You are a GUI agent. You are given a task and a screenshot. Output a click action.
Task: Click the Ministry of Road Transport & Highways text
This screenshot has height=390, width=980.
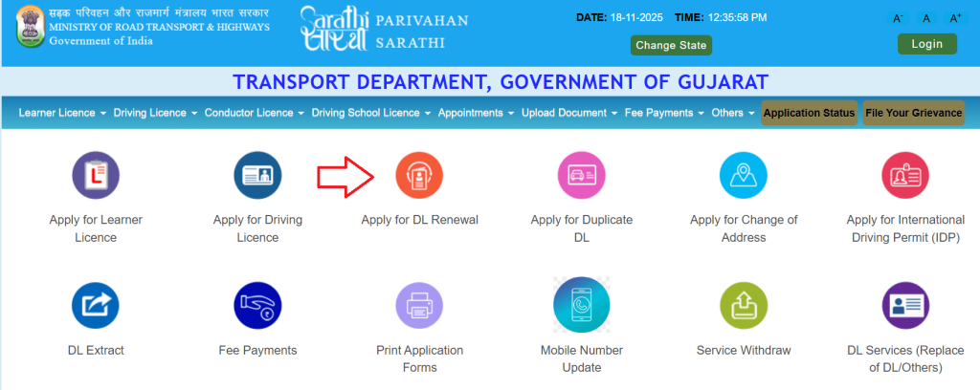(160, 27)
